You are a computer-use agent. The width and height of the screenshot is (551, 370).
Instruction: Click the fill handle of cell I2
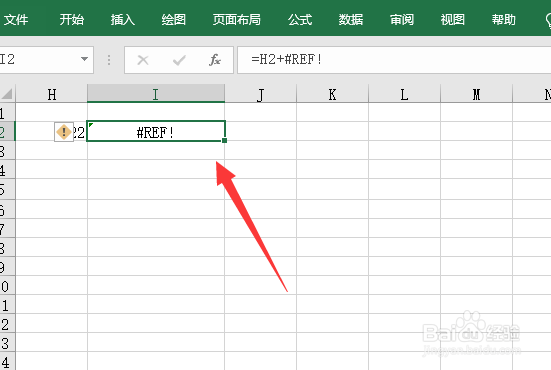point(225,141)
